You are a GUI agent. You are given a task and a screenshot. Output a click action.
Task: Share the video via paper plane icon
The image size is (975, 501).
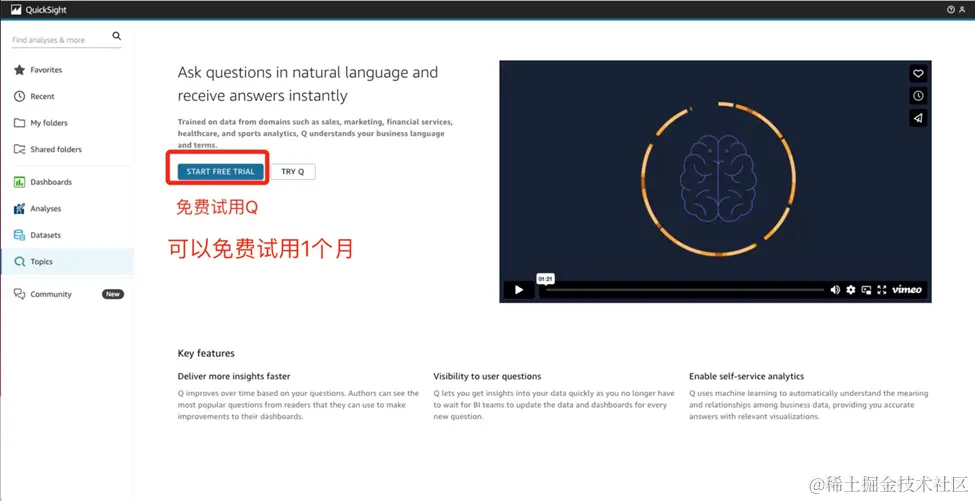click(918, 118)
